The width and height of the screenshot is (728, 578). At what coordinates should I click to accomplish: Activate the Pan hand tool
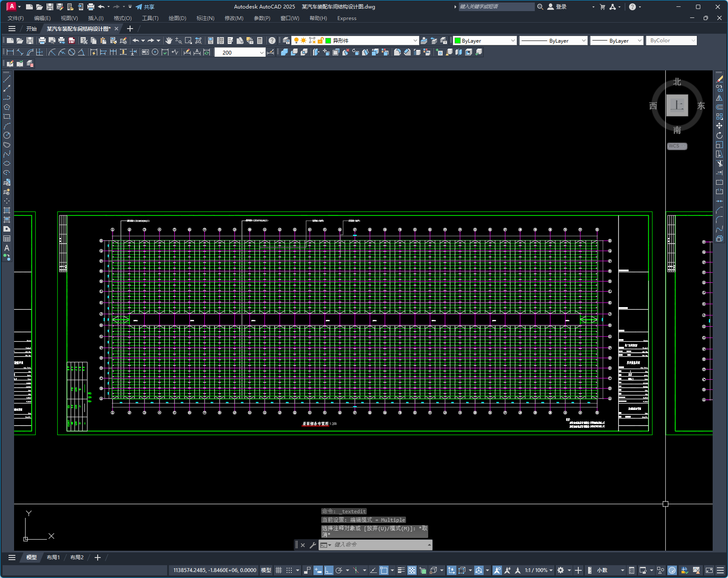(169, 41)
